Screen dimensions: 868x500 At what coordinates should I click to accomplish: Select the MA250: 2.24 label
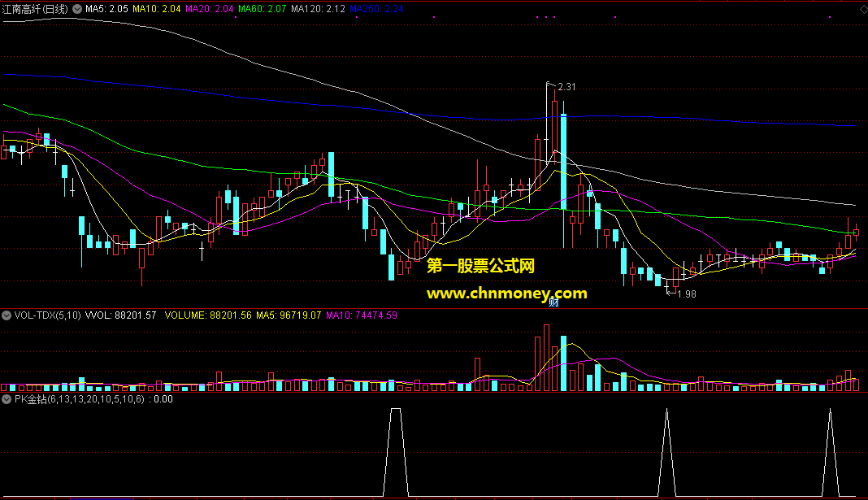pos(376,9)
